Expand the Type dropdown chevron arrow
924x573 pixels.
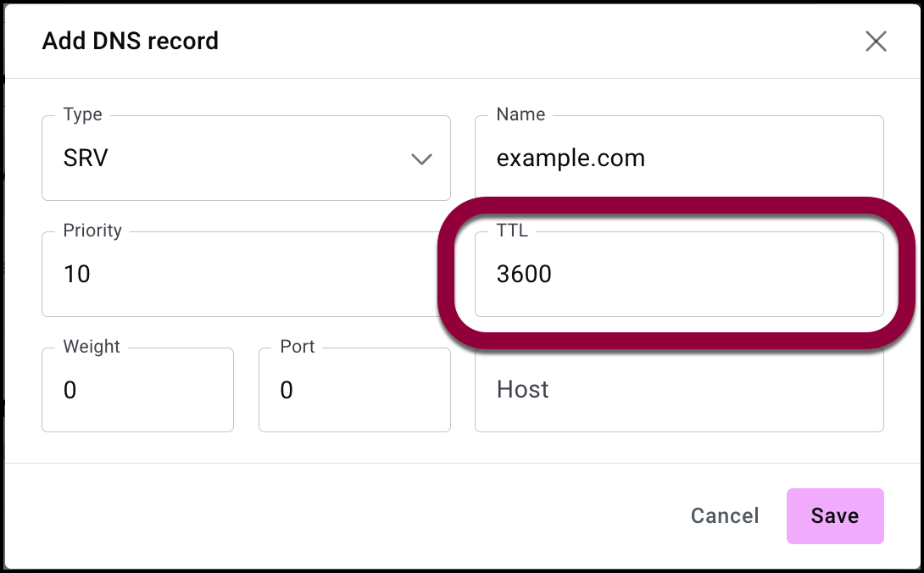(421, 159)
